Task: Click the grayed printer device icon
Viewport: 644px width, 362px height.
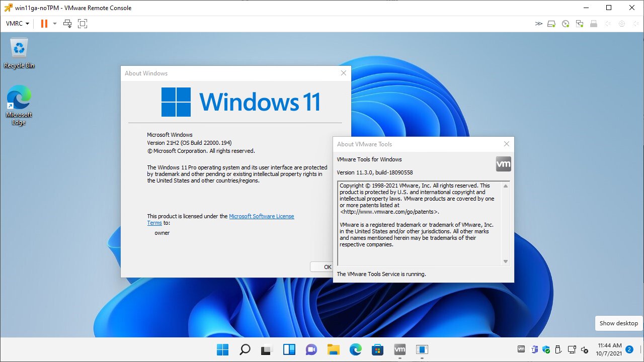Action: point(594,23)
